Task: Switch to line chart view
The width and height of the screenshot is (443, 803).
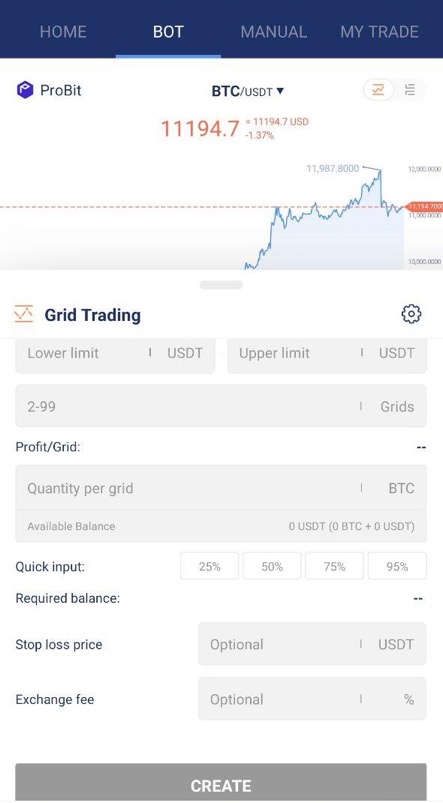Action: pyautogui.click(x=378, y=90)
